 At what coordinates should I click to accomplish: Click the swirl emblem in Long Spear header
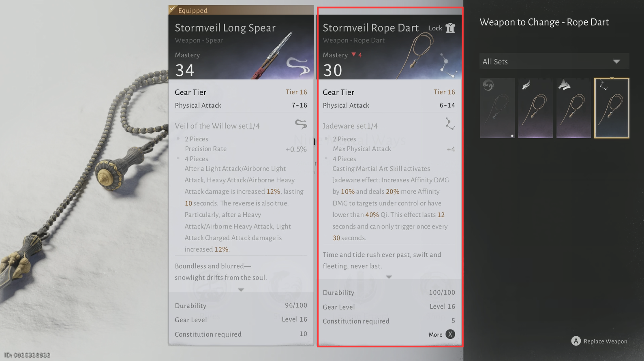[298, 66]
